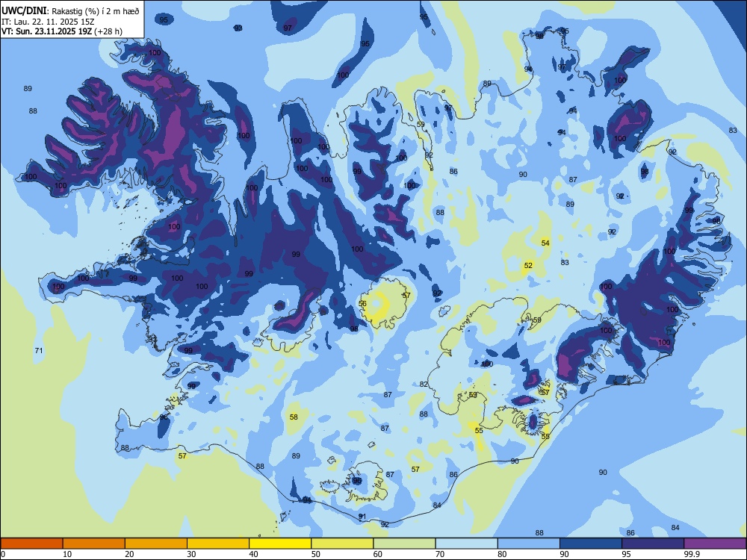Click the orange 10–20 legend color box
This screenshot has height=560, width=747.
(x=94, y=544)
